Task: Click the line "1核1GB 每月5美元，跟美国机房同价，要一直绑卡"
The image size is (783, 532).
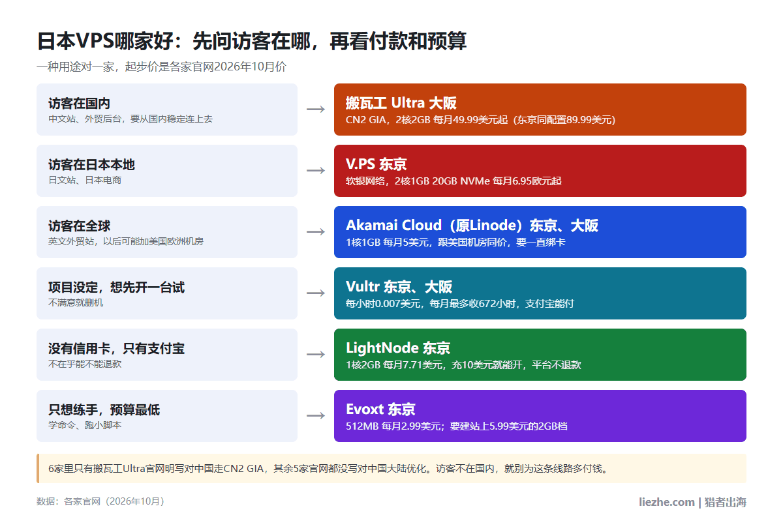Action: click(x=455, y=243)
